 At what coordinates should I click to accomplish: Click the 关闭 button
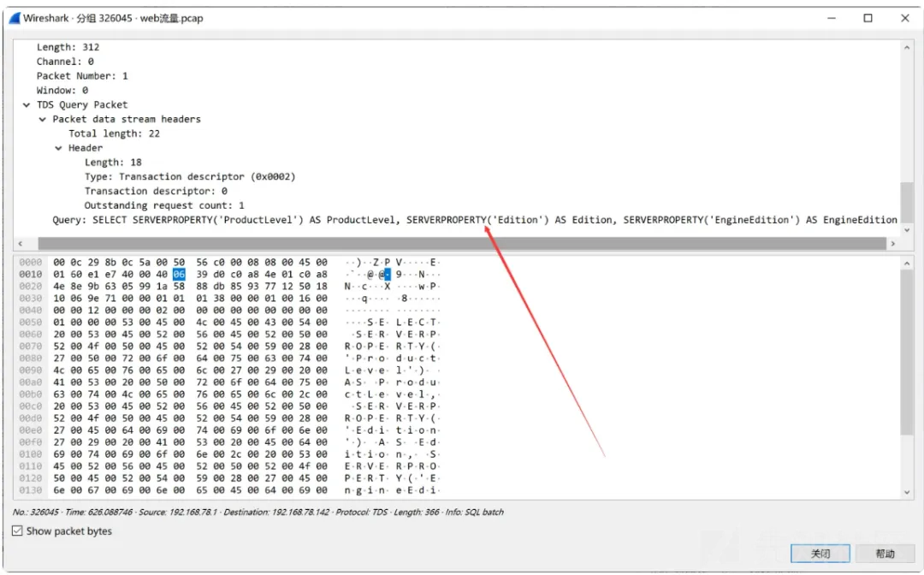click(x=820, y=554)
